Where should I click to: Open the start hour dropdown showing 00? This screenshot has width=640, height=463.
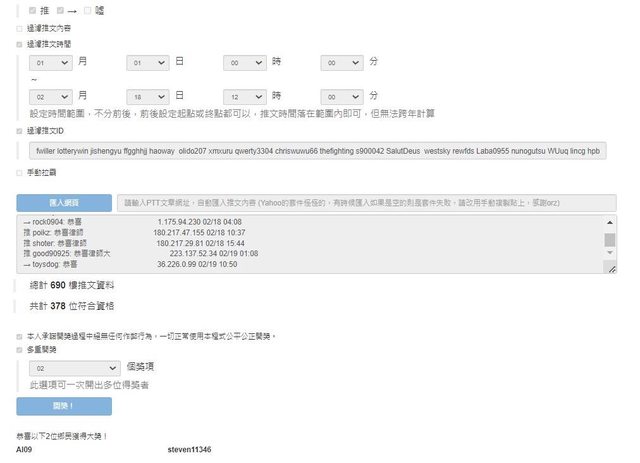coord(246,63)
